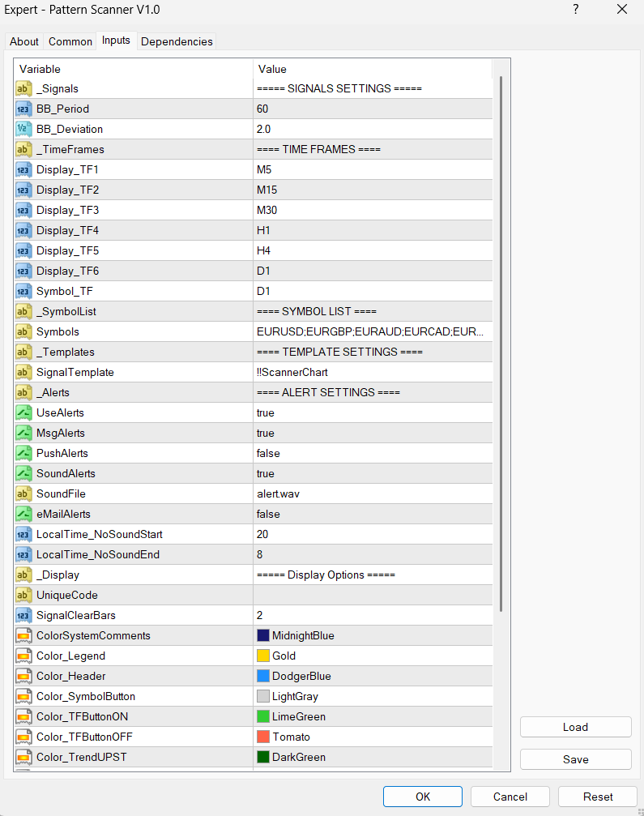Toggle the SoundAlerts true value
The image size is (644, 816).
pyautogui.click(x=373, y=473)
